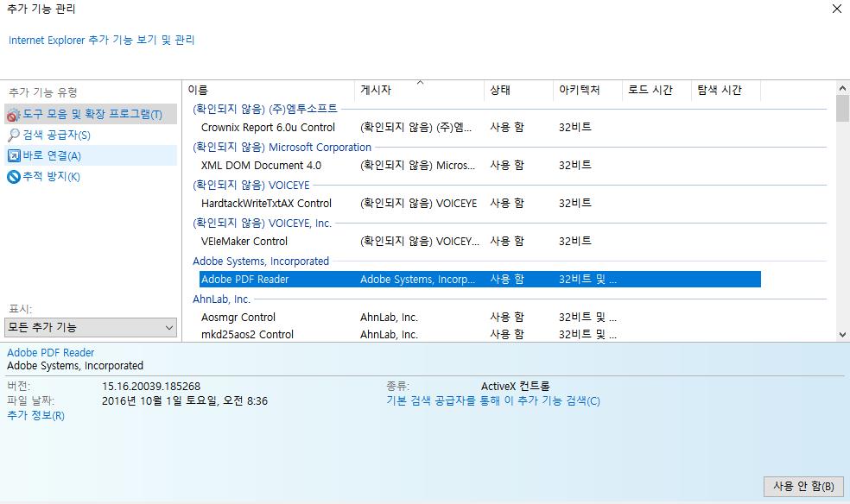Select XML DOM Document 4.0 row
This screenshot has width=850, height=504.
click(479, 166)
